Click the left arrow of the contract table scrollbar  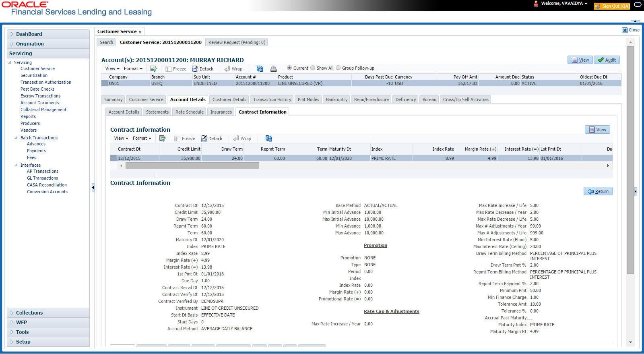[121, 166]
